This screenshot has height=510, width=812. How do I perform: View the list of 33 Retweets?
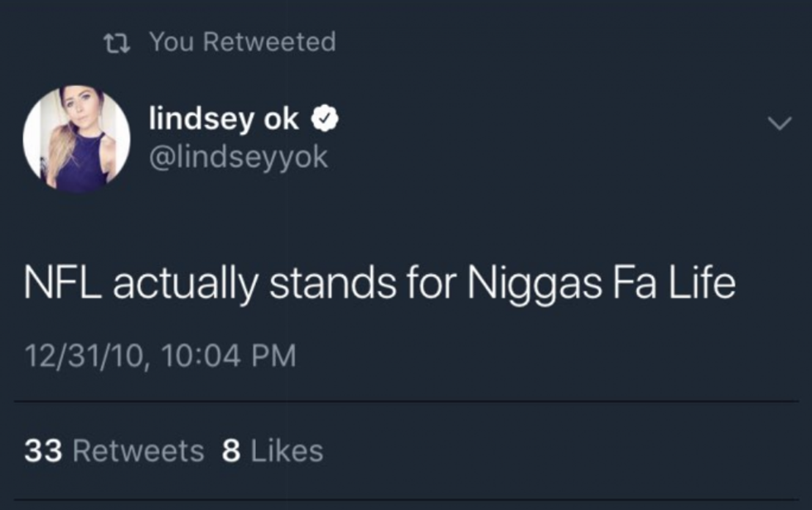coord(114,451)
